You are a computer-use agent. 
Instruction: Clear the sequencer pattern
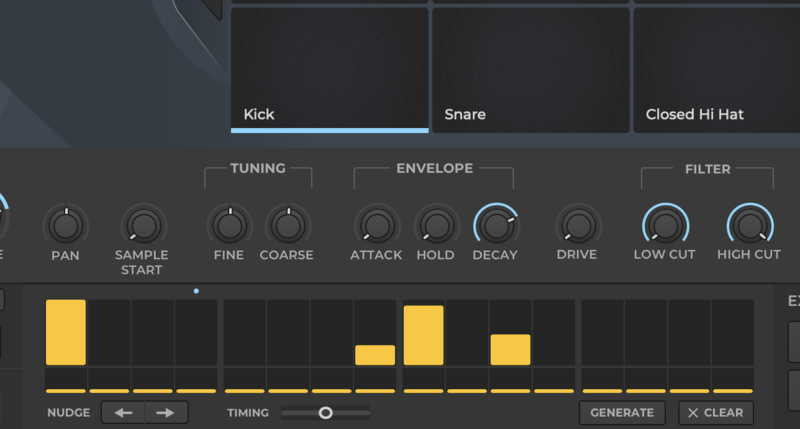716,413
